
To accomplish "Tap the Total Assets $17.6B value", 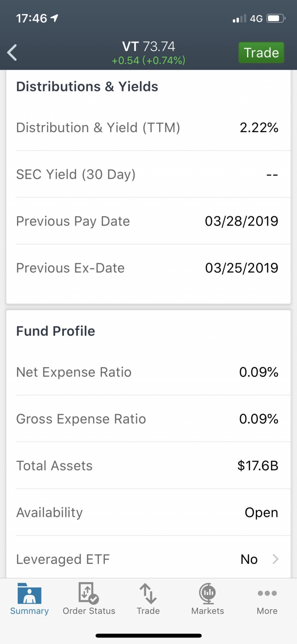I will tap(258, 466).
